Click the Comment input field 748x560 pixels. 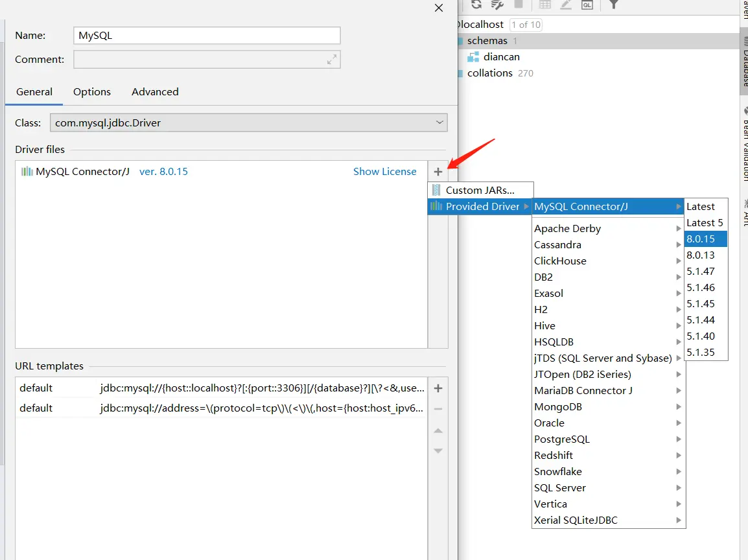(207, 60)
